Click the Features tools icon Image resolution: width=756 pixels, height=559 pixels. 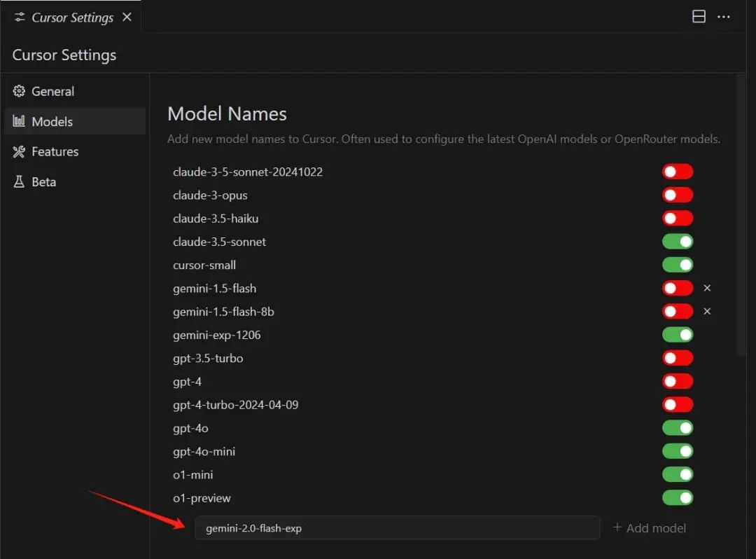pyautogui.click(x=19, y=151)
